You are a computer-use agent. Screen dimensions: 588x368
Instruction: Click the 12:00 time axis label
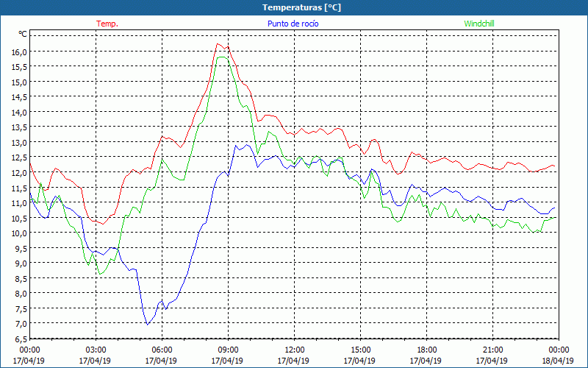coord(294,350)
